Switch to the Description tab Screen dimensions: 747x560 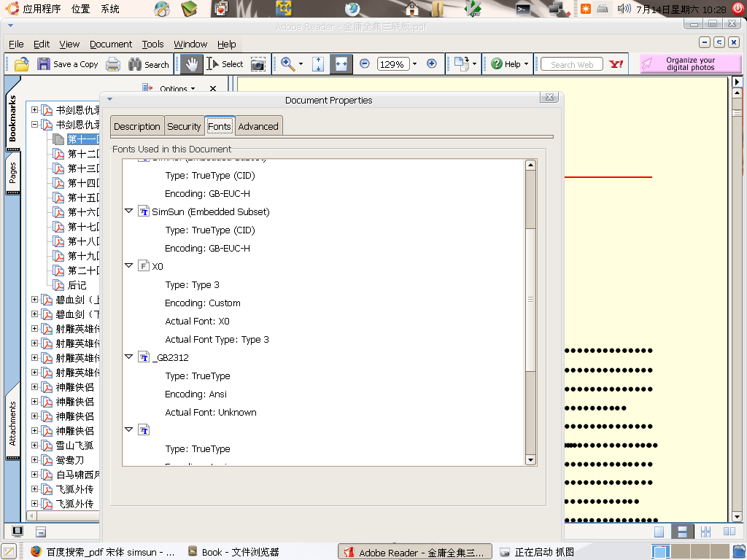137,126
